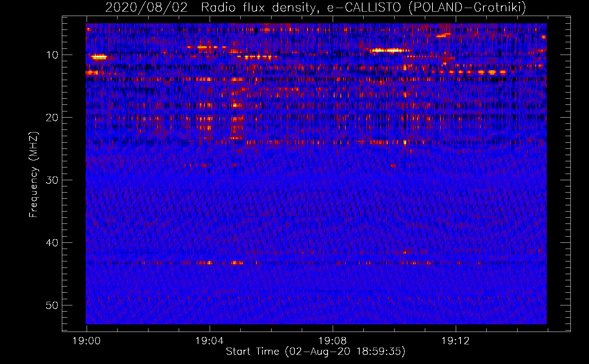Click the 19:12 time tick label
The width and height of the screenshot is (589, 364).
pyautogui.click(x=455, y=341)
